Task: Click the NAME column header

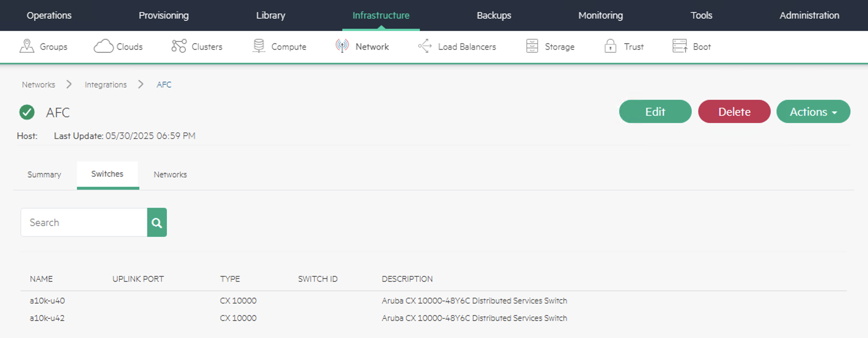Action: 41,279
